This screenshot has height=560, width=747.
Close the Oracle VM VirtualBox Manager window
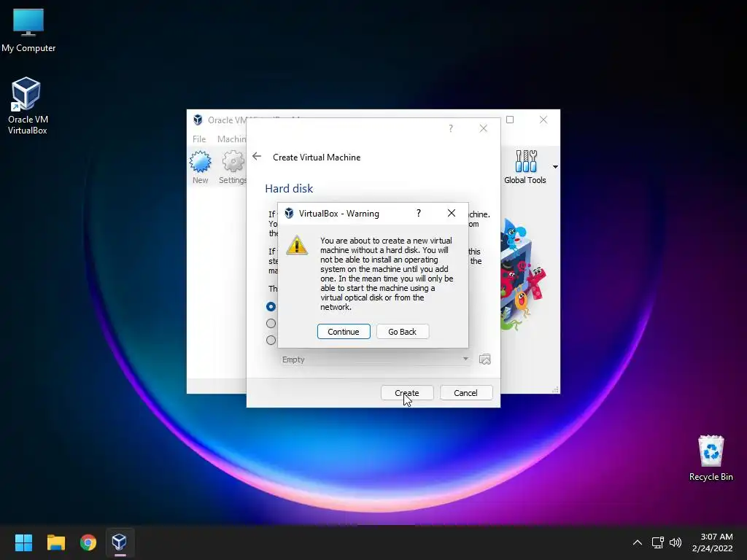[543, 120]
